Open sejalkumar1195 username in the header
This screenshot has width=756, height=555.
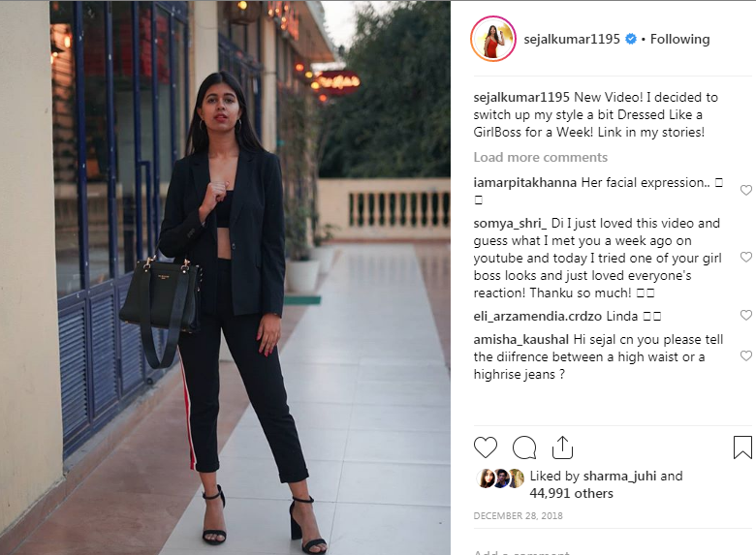[x=572, y=39]
